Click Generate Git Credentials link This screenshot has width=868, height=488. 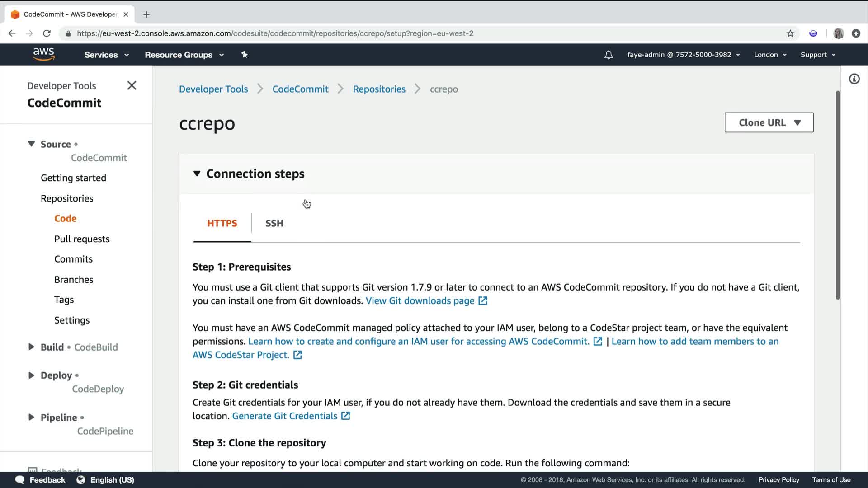[x=285, y=416]
